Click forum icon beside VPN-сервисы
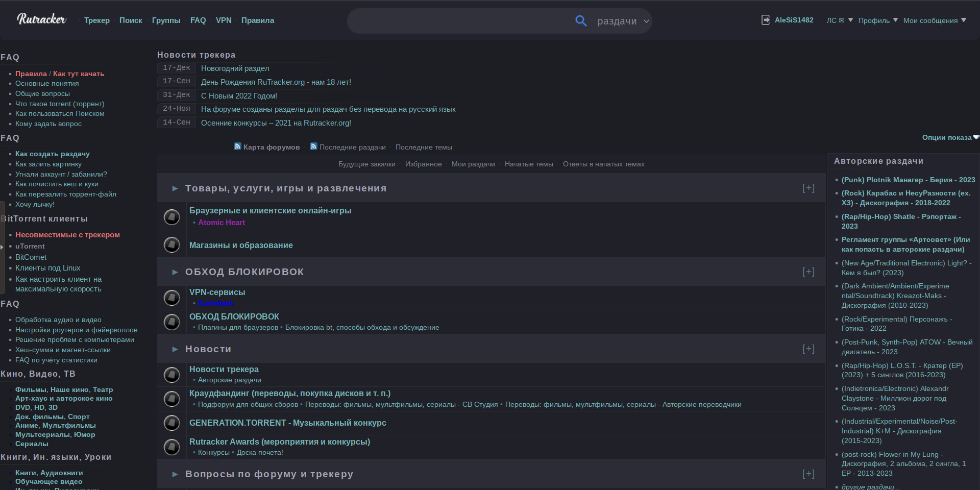This screenshot has height=490, width=980. 171,297
